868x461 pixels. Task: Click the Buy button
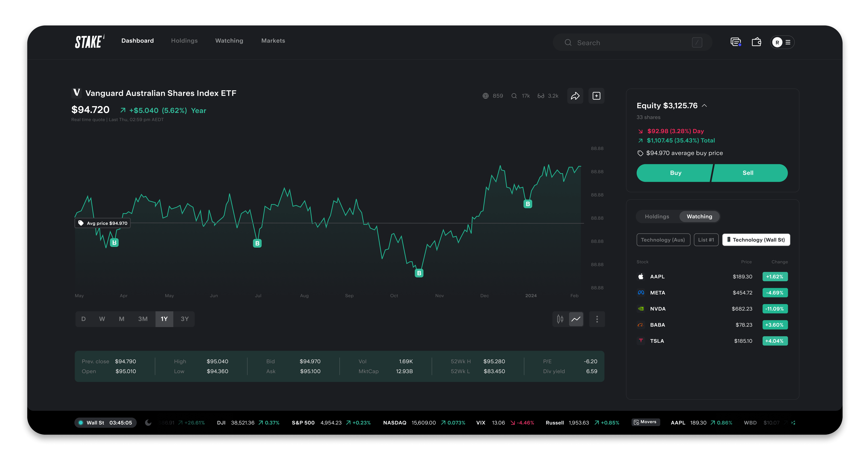675,173
